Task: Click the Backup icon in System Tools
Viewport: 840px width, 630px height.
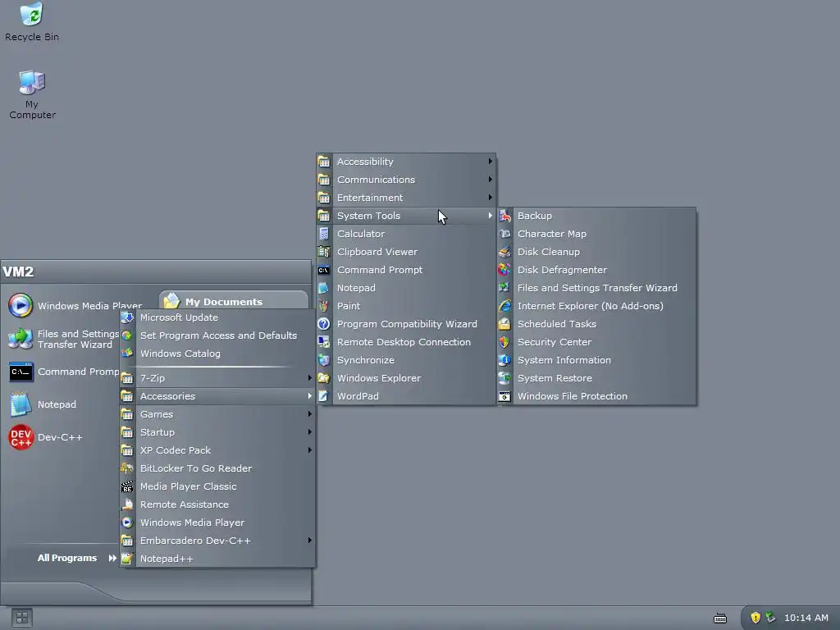Action: (504, 216)
